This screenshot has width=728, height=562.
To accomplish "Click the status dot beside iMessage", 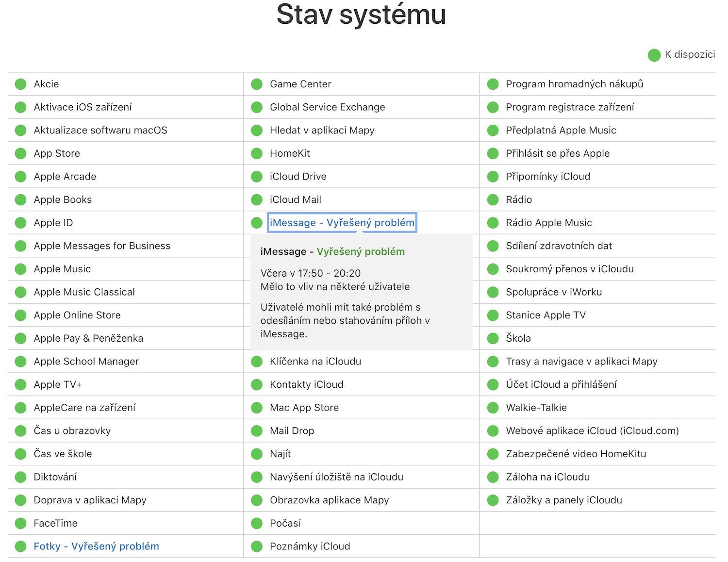I will tap(257, 223).
